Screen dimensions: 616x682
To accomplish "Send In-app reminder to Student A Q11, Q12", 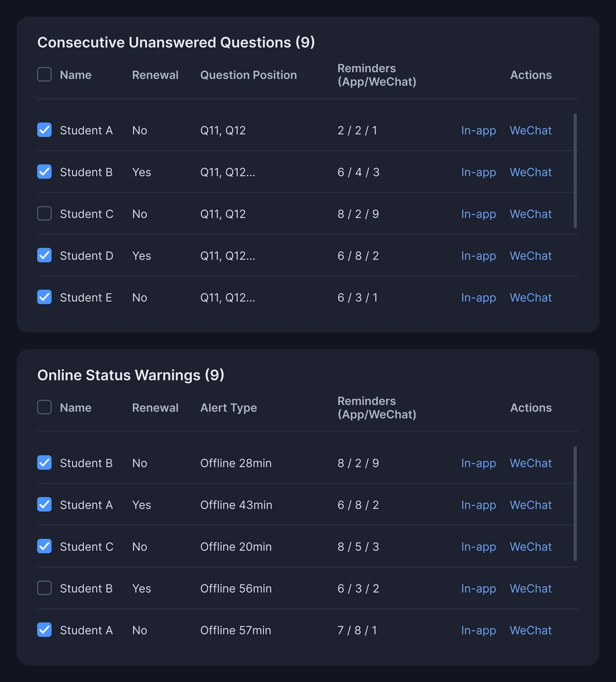I will tap(478, 130).
